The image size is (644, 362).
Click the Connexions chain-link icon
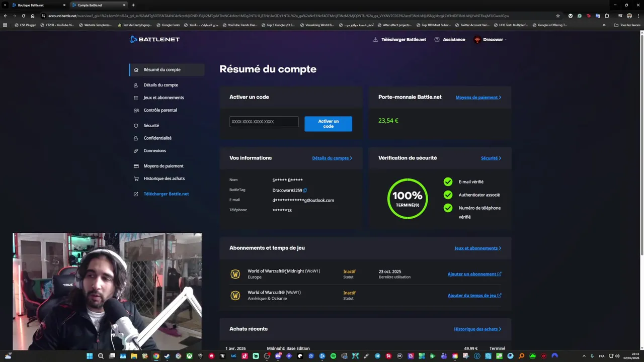[x=136, y=151]
